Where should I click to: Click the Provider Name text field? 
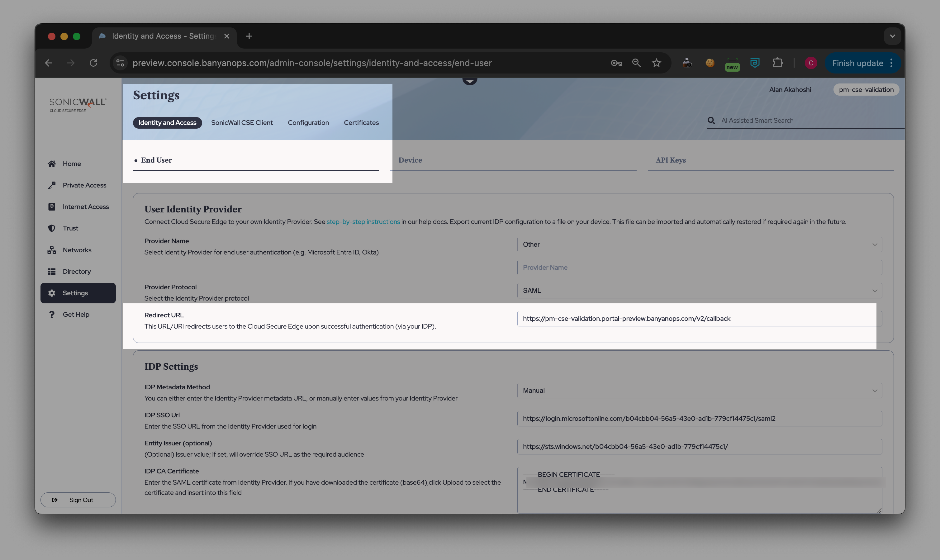699,268
